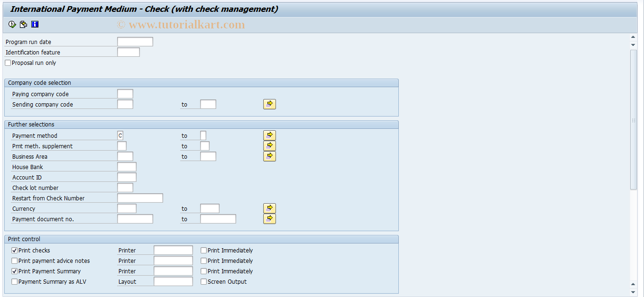Click the Pmt meth. supplement from field
This screenshot has width=644, height=297.
coord(122,146)
